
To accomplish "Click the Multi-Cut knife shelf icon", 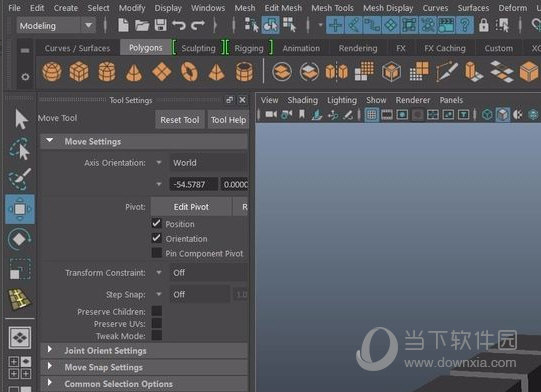I will (x=447, y=71).
